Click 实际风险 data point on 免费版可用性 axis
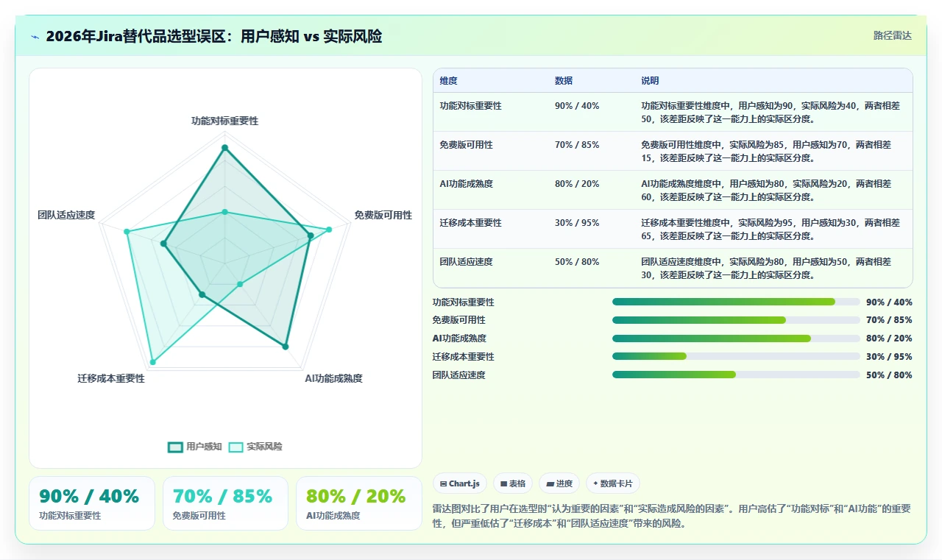The width and height of the screenshot is (942, 560). [329, 230]
